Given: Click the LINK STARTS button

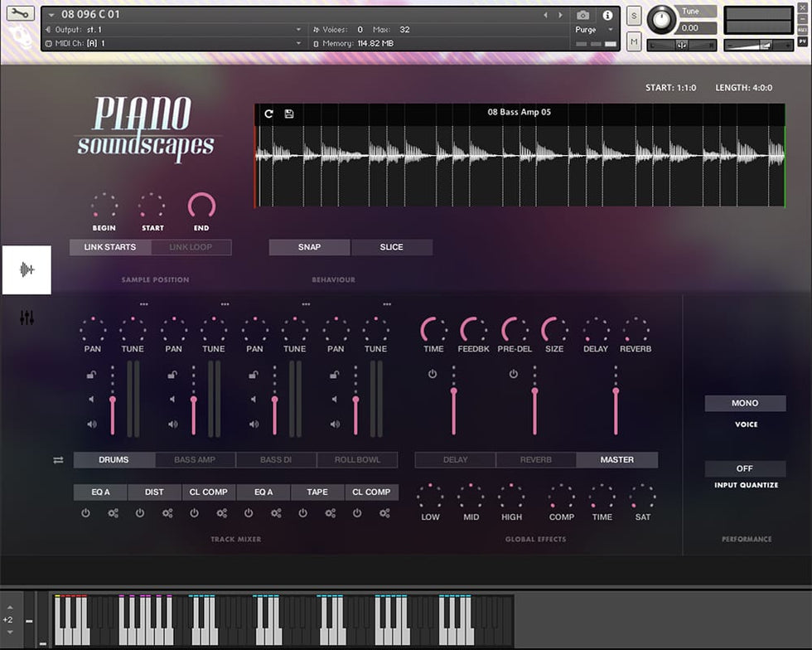Looking at the screenshot, I should pos(109,247).
